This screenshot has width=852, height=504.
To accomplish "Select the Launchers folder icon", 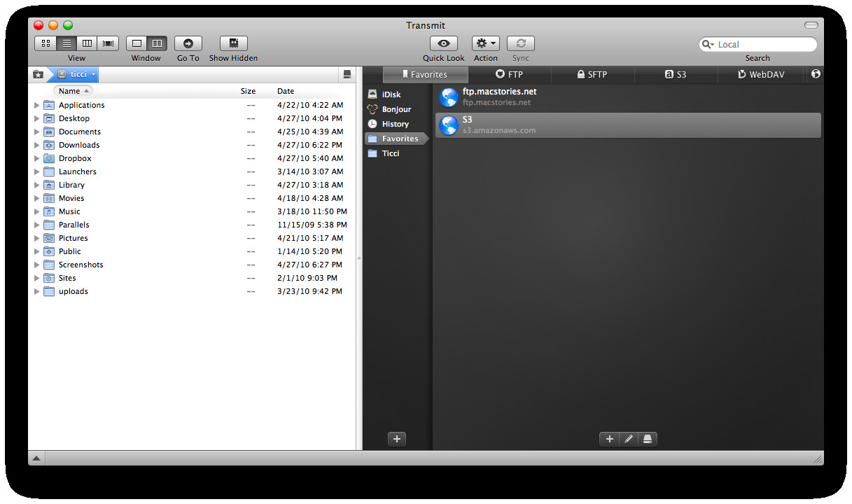I will coord(49,171).
